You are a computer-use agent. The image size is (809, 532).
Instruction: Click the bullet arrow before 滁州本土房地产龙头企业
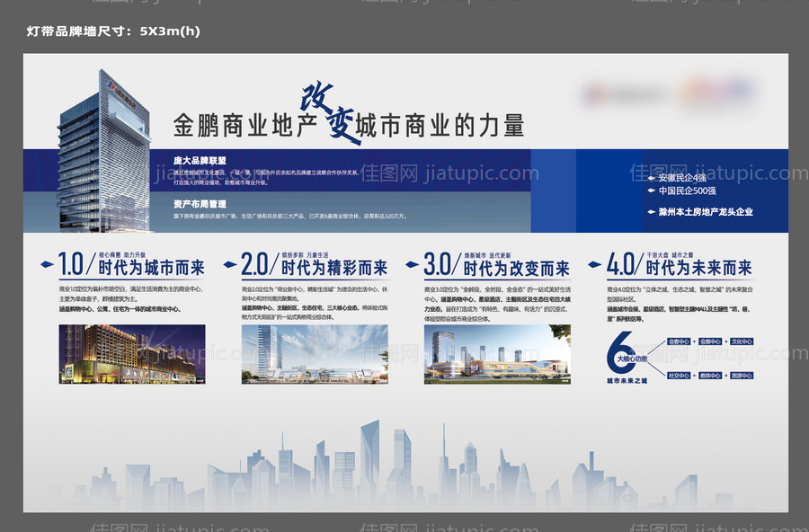coord(652,212)
